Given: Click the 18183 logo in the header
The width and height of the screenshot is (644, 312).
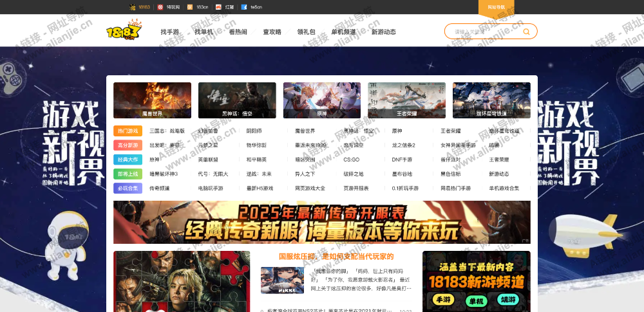Looking at the screenshot, I should [124, 30].
